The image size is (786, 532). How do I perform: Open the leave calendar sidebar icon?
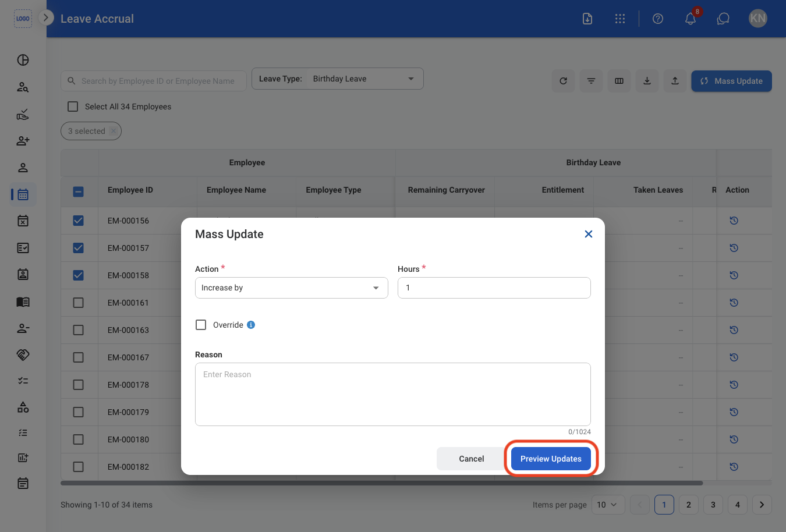coord(23,194)
